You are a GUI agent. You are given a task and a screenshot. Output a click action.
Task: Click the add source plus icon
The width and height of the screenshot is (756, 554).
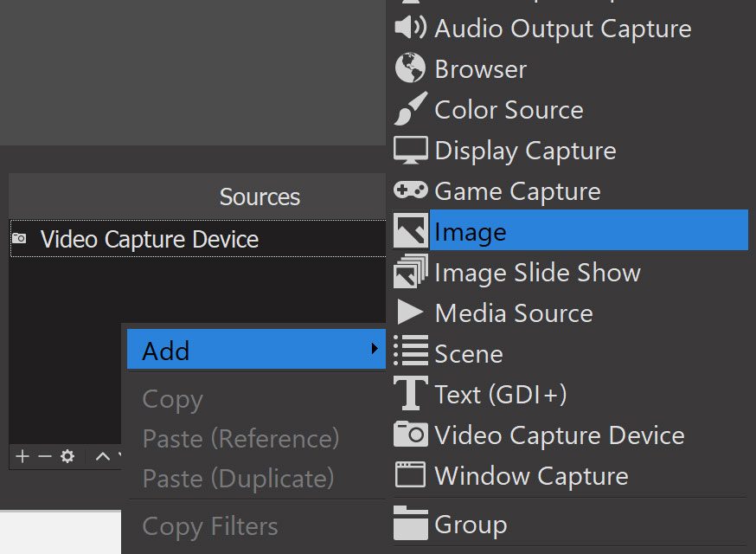coord(22,456)
